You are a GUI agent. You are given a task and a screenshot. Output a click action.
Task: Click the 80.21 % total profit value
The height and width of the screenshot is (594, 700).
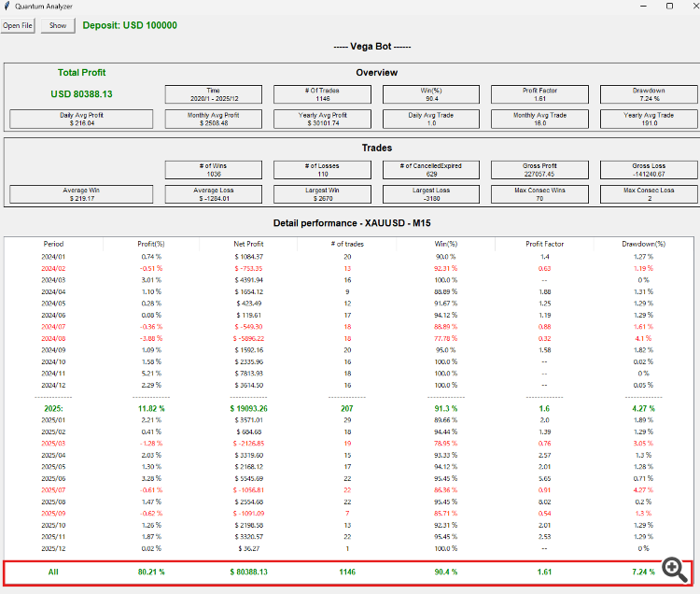coord(151,572)
